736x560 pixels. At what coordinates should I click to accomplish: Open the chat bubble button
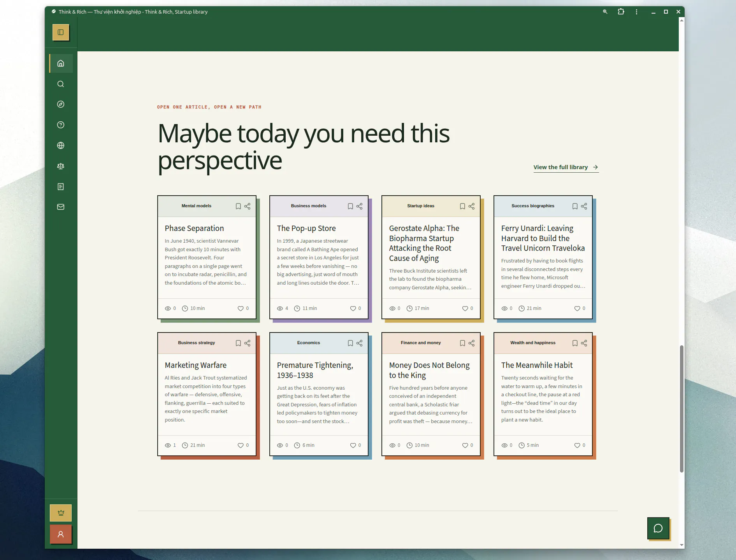(x=658, y=528)
